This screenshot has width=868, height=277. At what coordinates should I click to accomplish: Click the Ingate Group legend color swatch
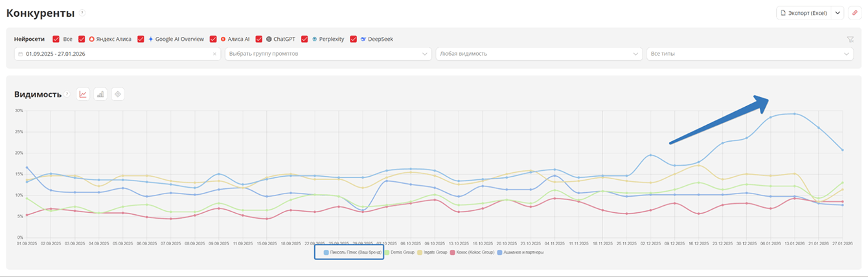[x=422, y=252]
